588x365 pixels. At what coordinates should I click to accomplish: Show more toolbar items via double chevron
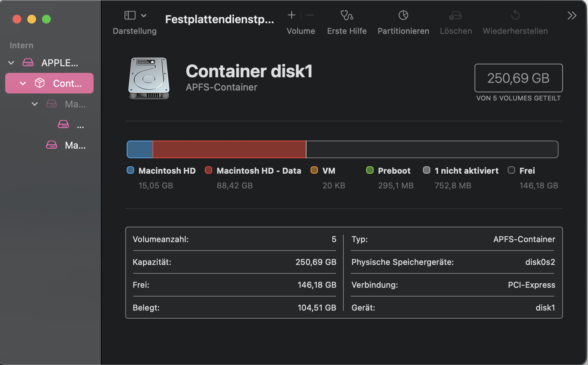click(572, 15)
